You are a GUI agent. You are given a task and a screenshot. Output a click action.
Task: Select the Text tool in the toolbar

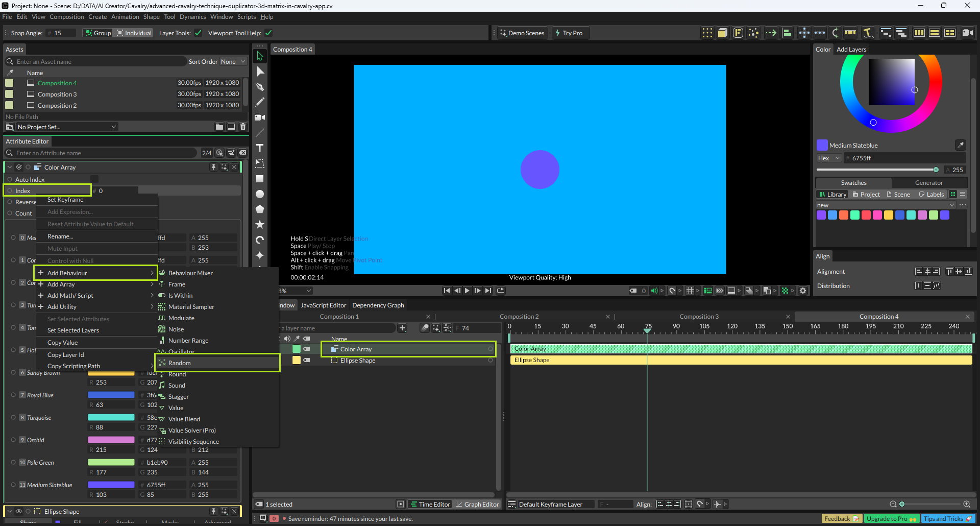[x=260, y=148]
